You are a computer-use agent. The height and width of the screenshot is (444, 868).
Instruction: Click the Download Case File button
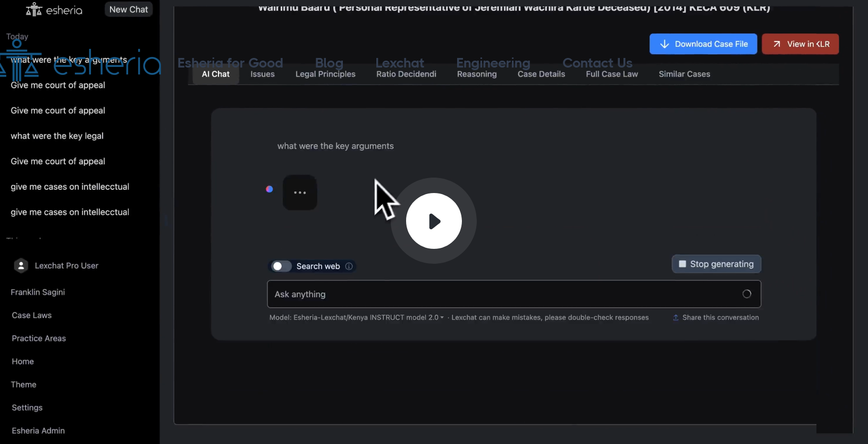pos(703,44)
